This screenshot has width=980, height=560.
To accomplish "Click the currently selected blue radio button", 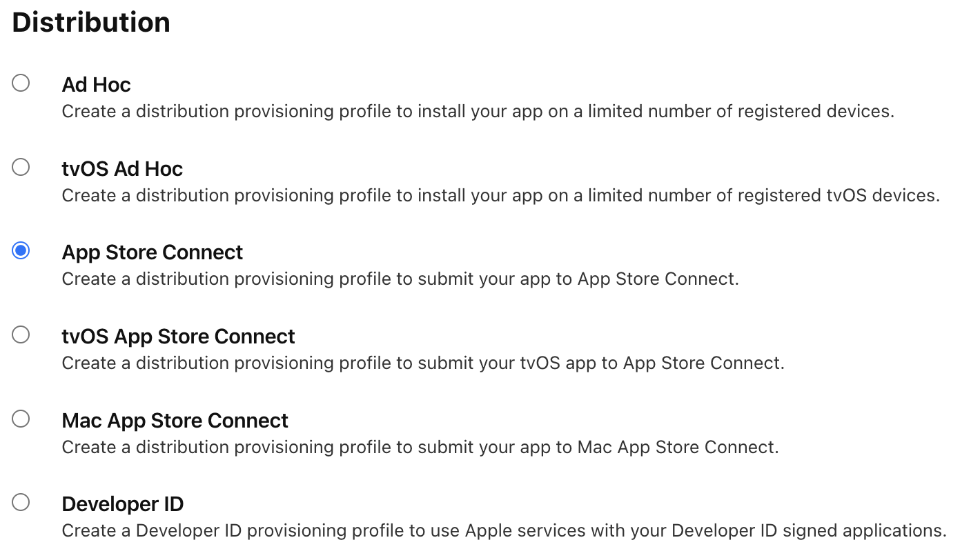I will click(x=21, y=251).
